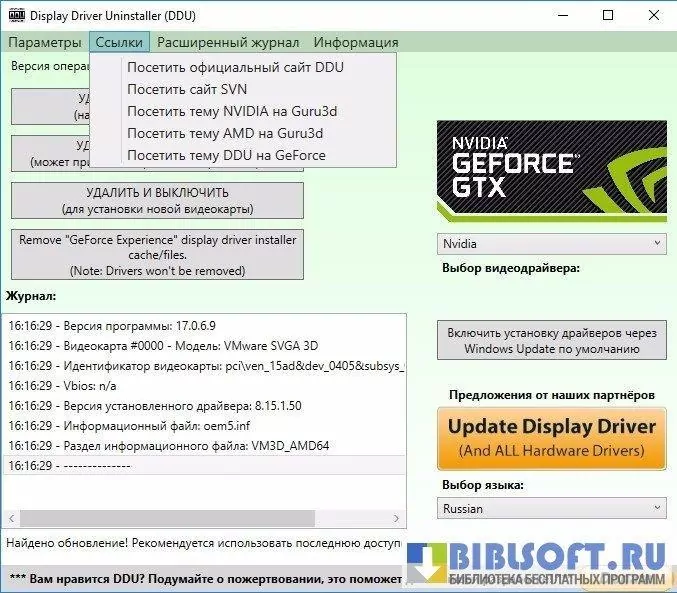Enable driver installation via Windows Update button
Screen dimensions: 677x593
[552, 341]
